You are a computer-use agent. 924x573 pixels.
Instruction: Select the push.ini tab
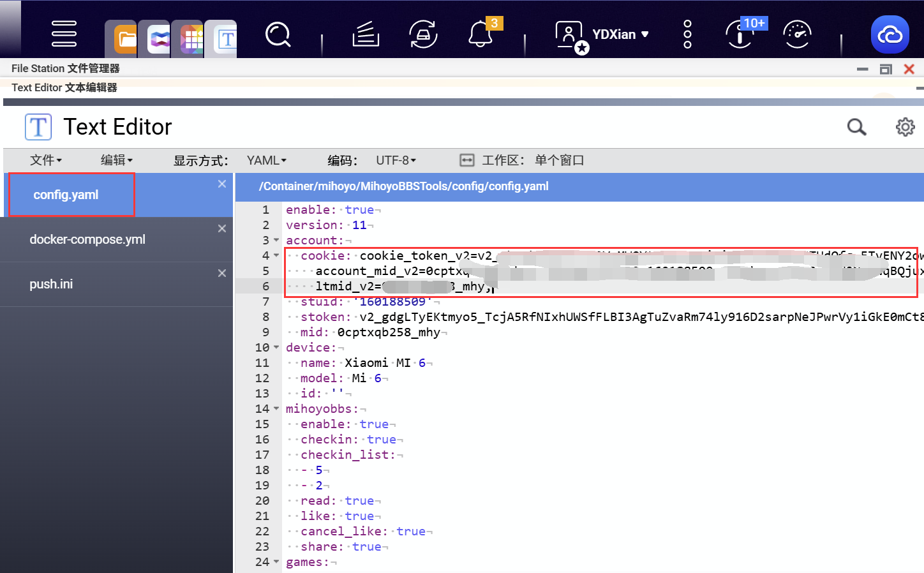click(51, 284)
